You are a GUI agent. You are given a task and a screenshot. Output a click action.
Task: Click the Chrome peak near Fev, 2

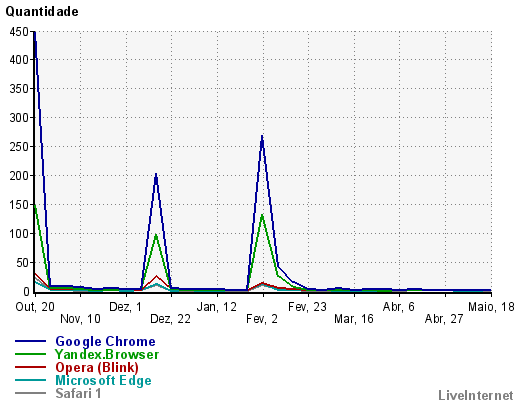(x=262, y=136)
